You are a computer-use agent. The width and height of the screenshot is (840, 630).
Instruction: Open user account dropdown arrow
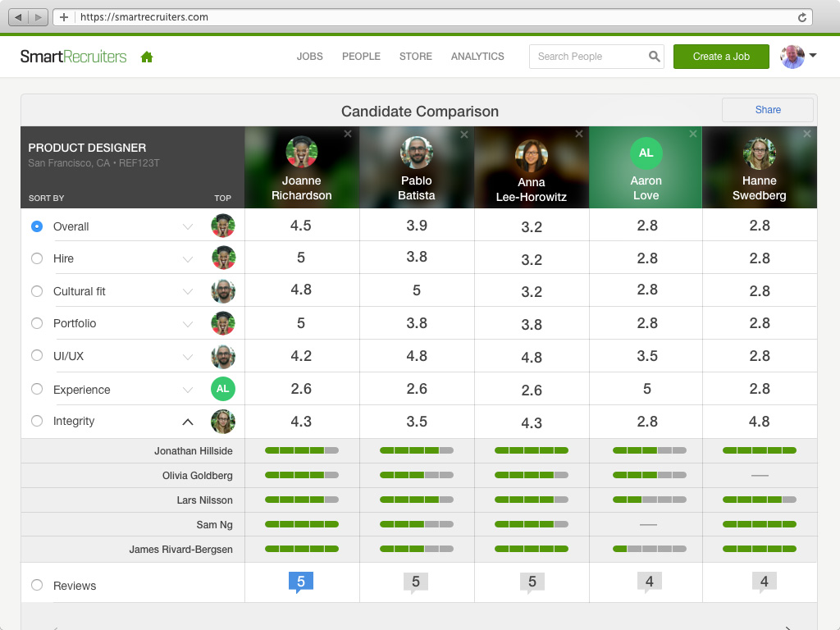[x=813, y=55]
